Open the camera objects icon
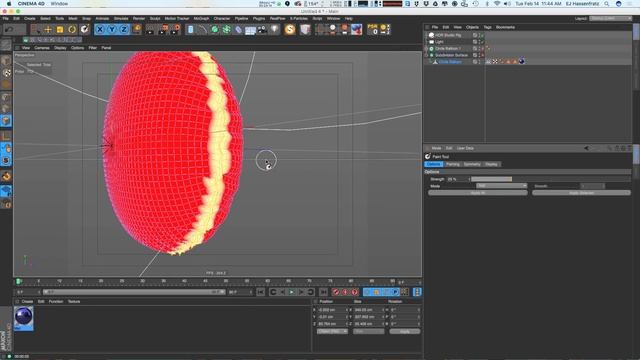This screenshot has height=360, width=640. (262, 29)
